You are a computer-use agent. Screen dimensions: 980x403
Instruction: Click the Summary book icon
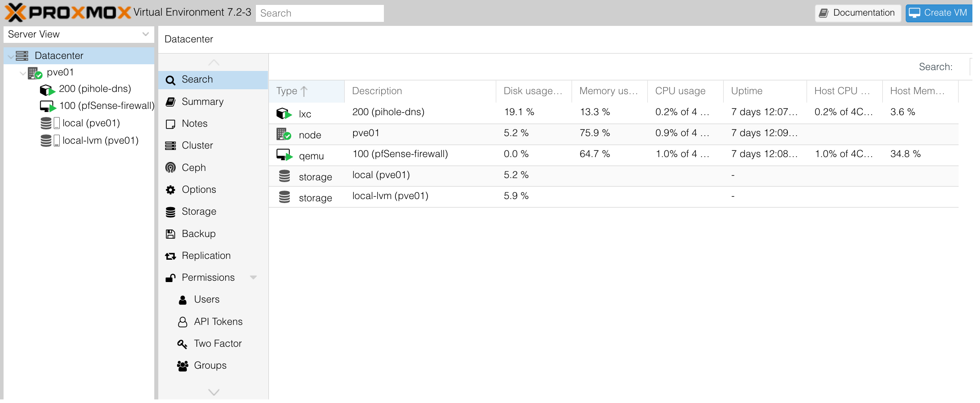click(x=170, y=102)
